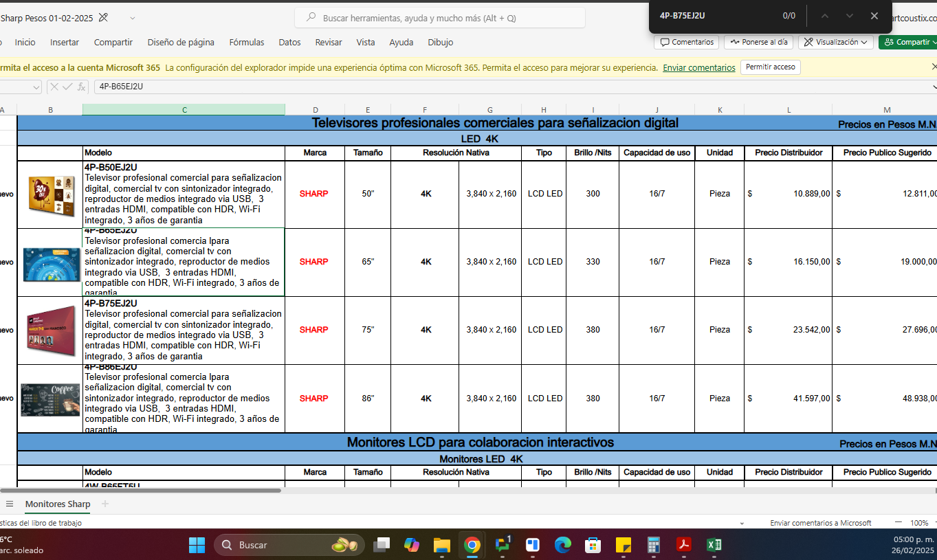Image resolution: width=937 pixels, height=560 pixels.
Task: Select the Monitores Sharp sheet tab
Action: pyautogui.click(x=58, y=504)
